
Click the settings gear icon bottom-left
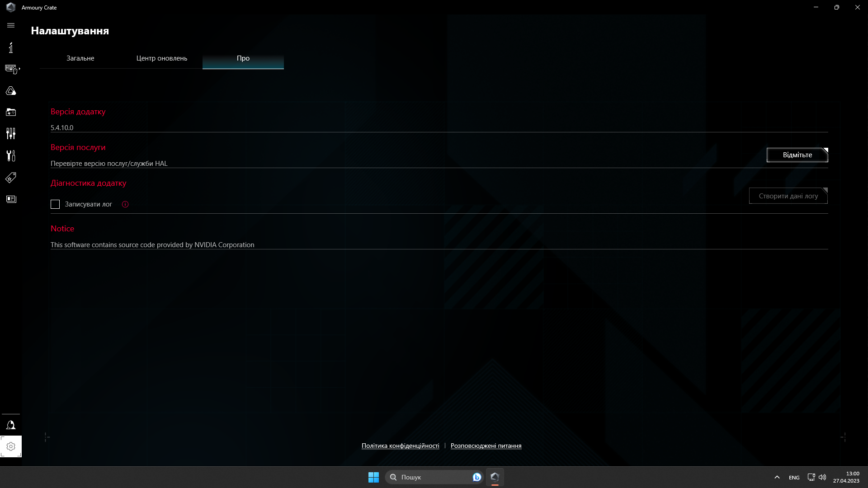click(x=11, y=446)
